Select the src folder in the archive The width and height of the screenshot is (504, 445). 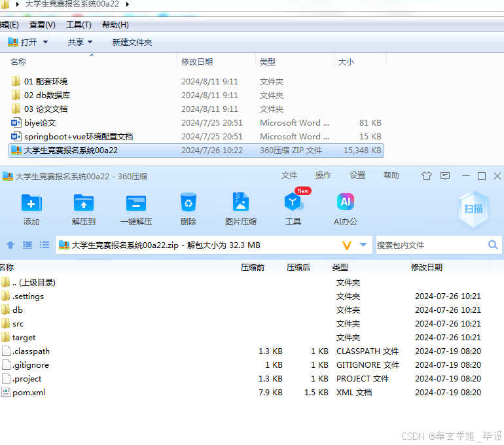click(12, 324)
